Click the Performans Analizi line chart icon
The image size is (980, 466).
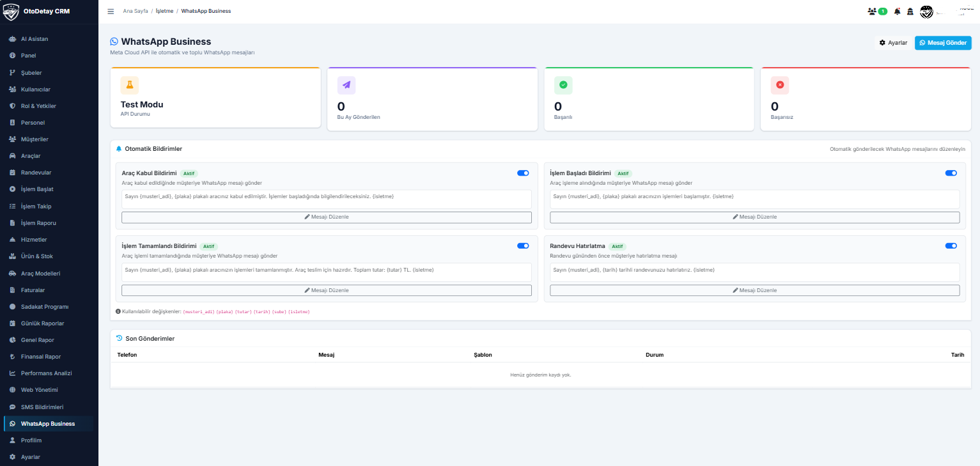click(13, 373)
